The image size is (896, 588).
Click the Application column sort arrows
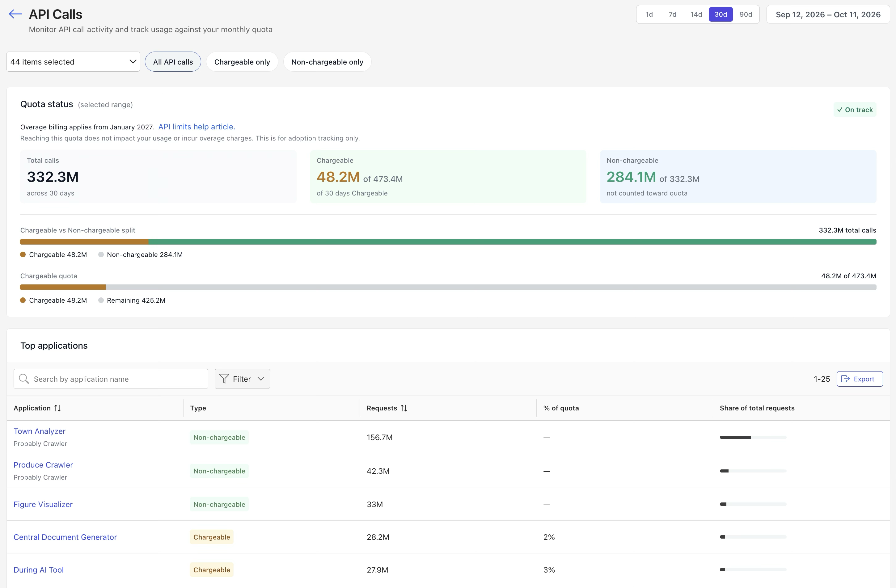[57, 408]
